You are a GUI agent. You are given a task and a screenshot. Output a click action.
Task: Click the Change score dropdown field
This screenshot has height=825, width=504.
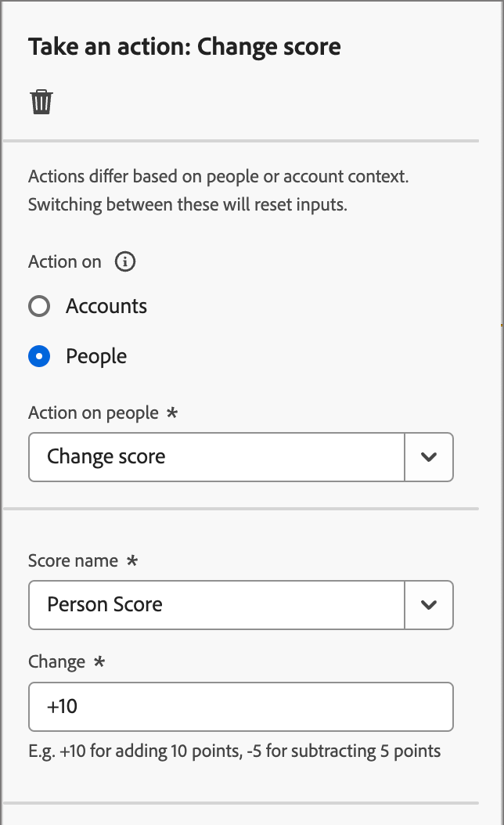tap(216, 457)
